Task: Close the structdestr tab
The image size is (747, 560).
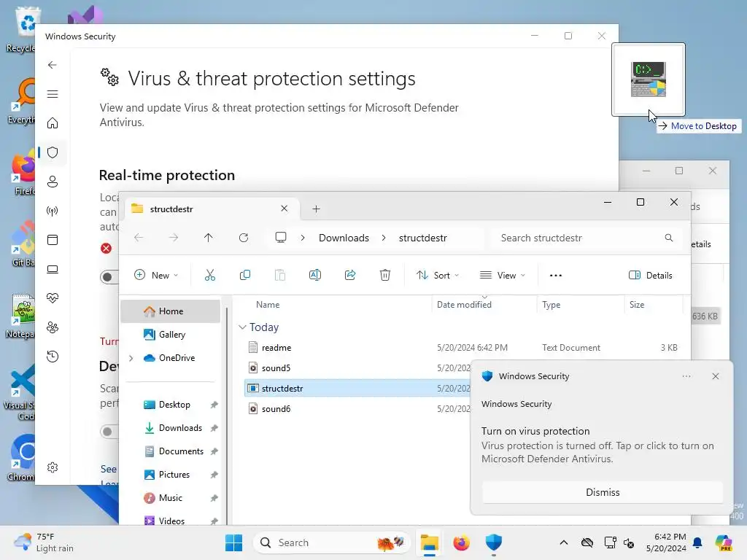Action: coord(285,209)
